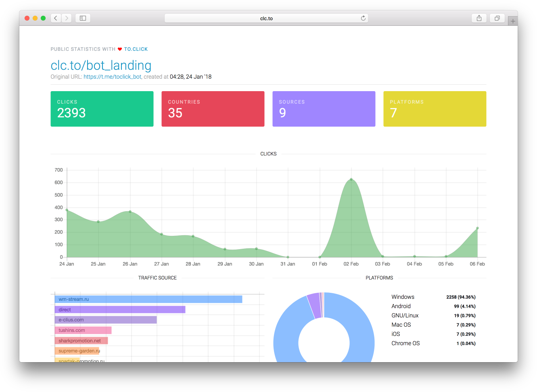The image size is (537, 392).
Task: Click the 31 Jan x-axis label
Action: 288,264
